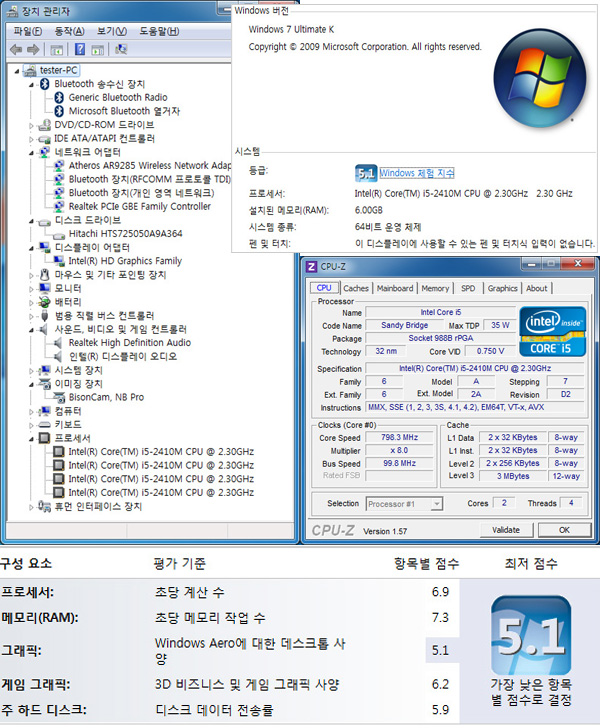
Task: Select the Microsoft Bluetooth 열거자 device icon
Action: 59,111
